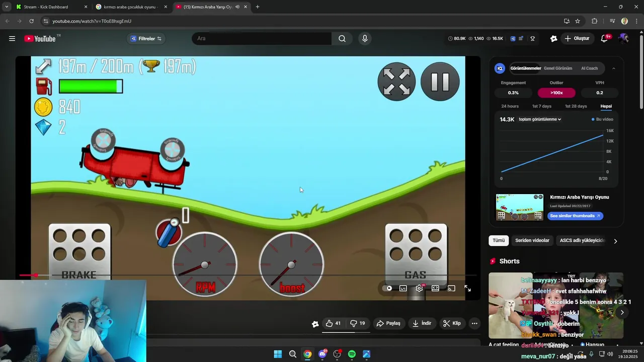Image resolution: width=644 pixels, height=362 pixels.
Task: Open the account avatar menu
Action: (624, 39)
